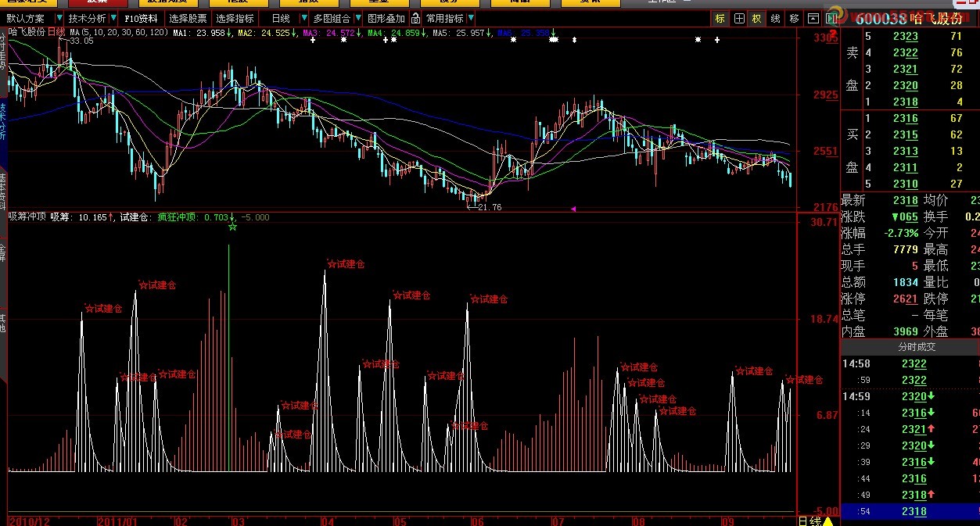
Task: Open the 默认方案 dropdown arrow
Action: click(59, 18)
